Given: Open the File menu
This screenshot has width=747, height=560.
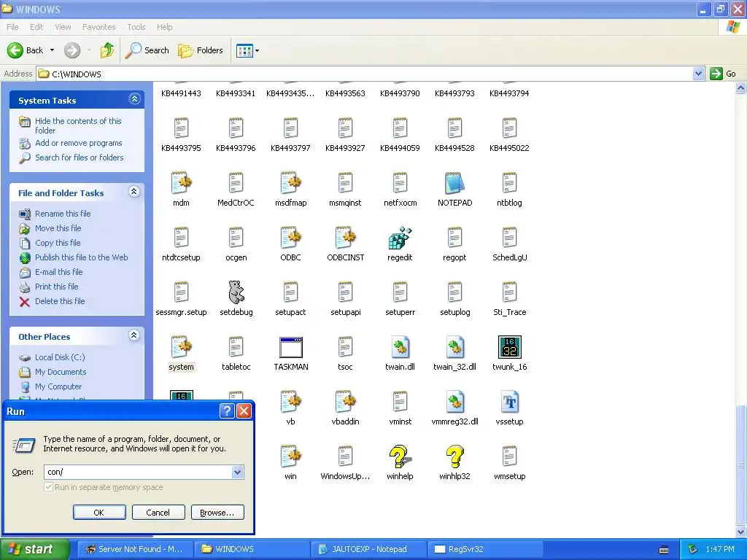Looking at the screenshot, I should (12, 27).
